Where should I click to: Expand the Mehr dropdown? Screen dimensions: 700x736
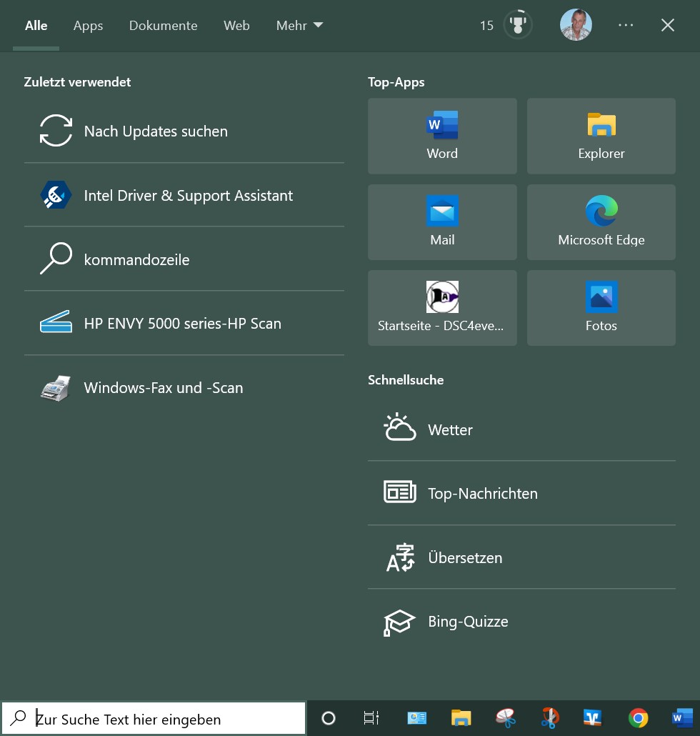point(299,25)
